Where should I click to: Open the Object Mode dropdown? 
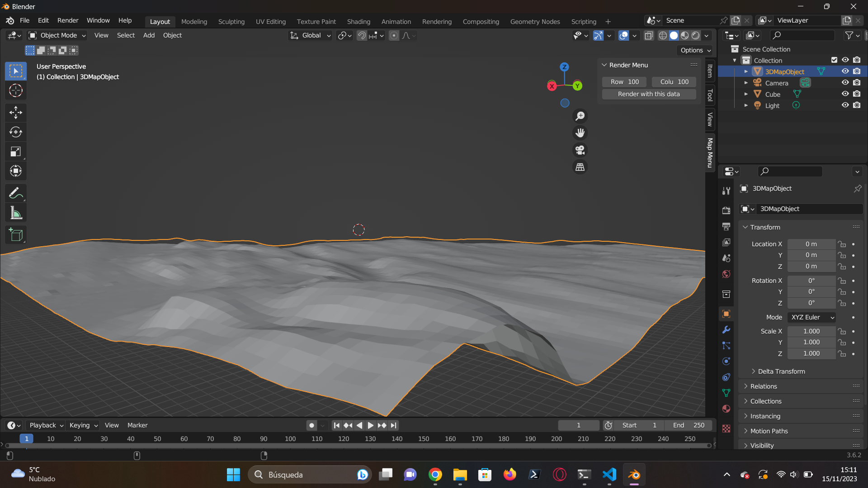(x=57, y=35)
